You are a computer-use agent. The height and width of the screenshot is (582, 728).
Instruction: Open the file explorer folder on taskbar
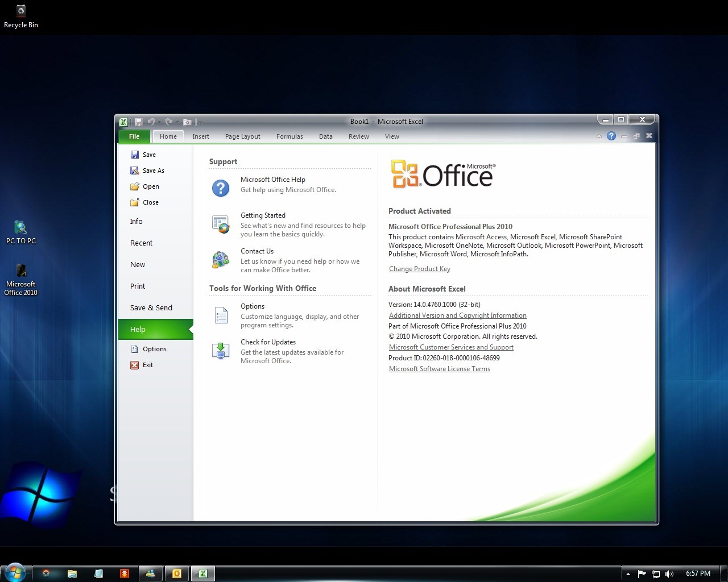pos(72,573)
